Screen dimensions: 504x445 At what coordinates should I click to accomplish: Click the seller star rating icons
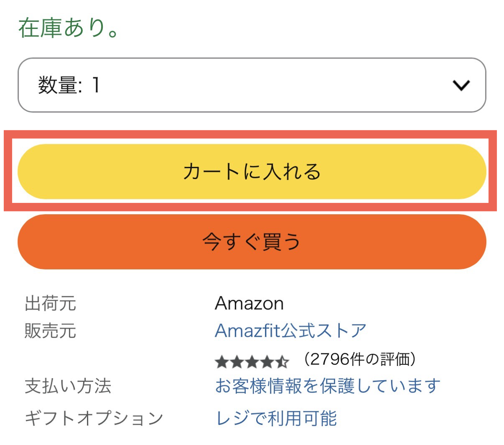252,361
